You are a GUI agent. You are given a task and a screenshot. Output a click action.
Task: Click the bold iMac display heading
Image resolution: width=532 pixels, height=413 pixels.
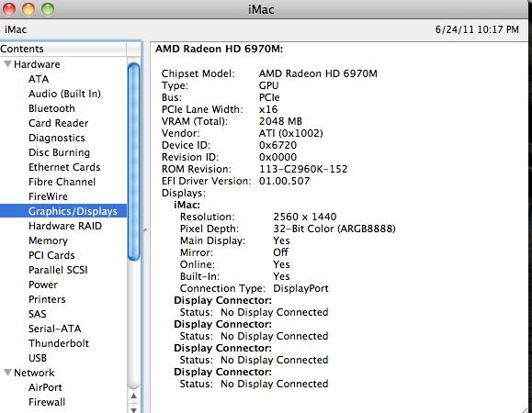click(187, 205)
